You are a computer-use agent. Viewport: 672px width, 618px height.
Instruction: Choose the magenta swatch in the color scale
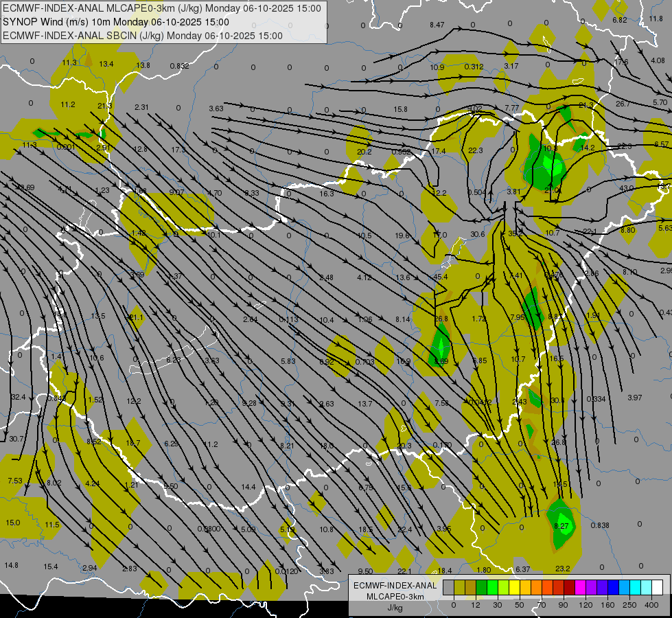click(x=580, y=587)
